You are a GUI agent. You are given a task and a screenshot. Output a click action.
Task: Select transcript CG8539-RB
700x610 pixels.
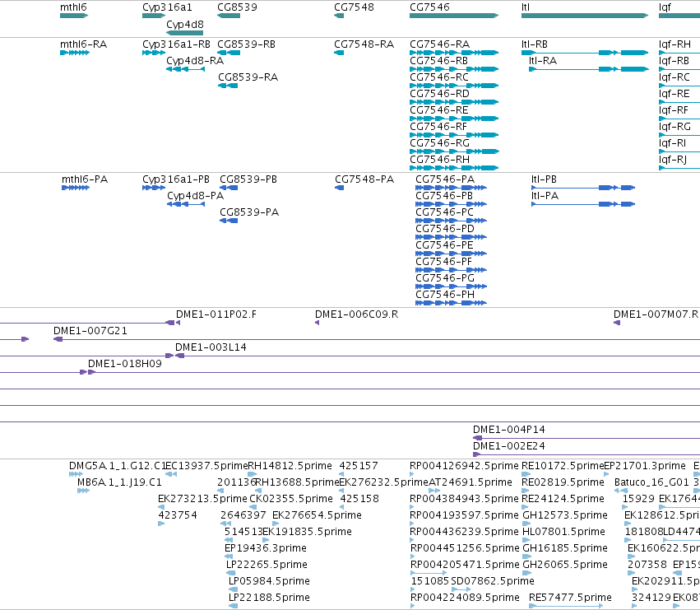click(x=247, y=44)
